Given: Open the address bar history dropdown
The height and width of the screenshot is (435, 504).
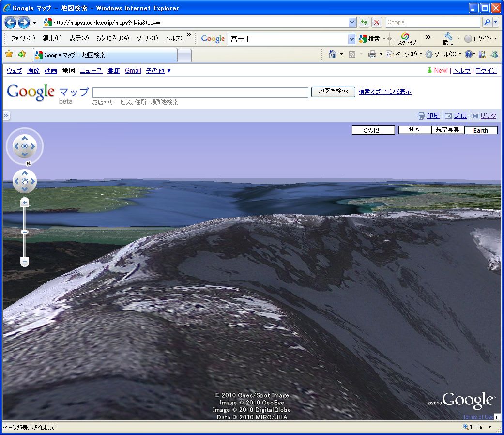Looking at the screenshot, I should click(352, 22).
